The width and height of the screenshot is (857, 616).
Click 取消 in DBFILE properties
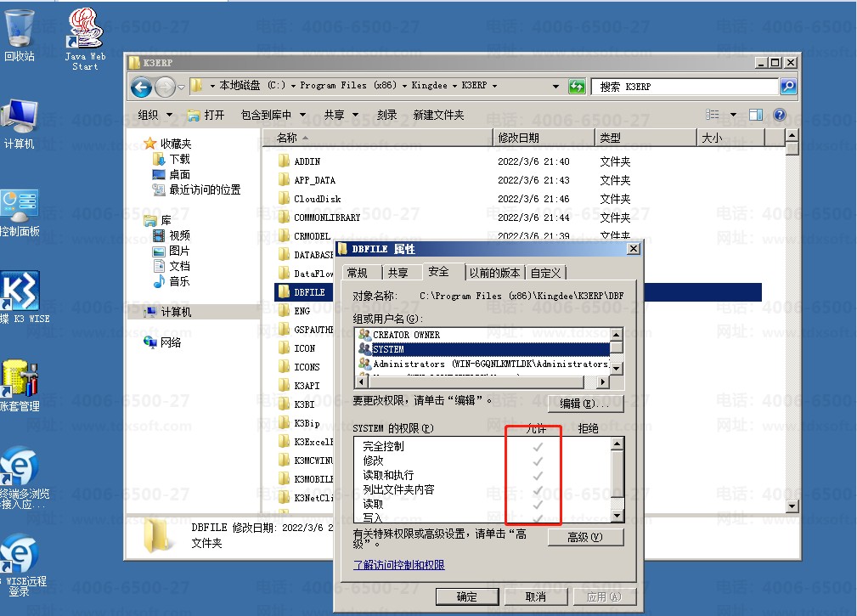[x=536, y=596]
